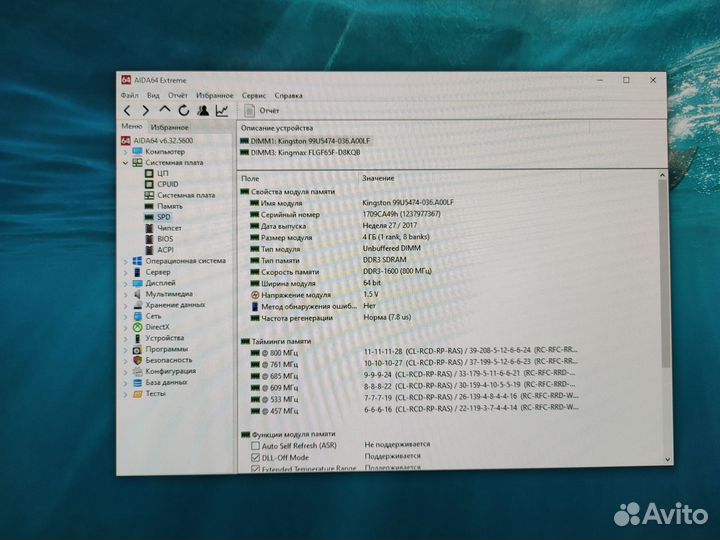Expand the Мультимедиа tree node
The width and height of the screenshot is (720, 540).
click(x=125, y=294)
